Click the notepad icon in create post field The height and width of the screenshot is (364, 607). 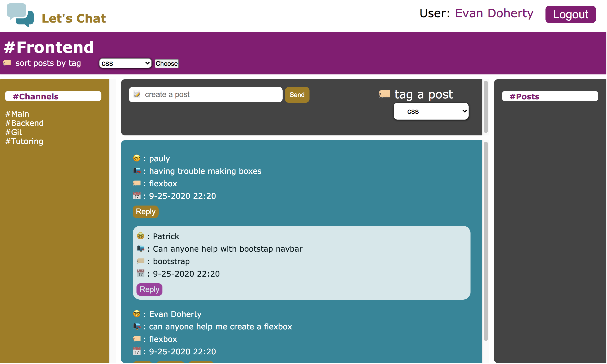[x=137, y=94]
